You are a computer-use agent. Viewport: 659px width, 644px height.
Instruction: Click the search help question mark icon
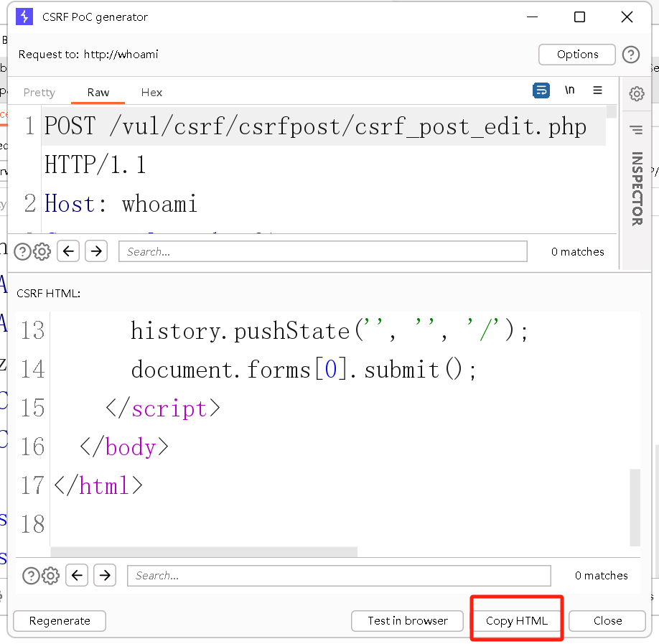[22, 251]
